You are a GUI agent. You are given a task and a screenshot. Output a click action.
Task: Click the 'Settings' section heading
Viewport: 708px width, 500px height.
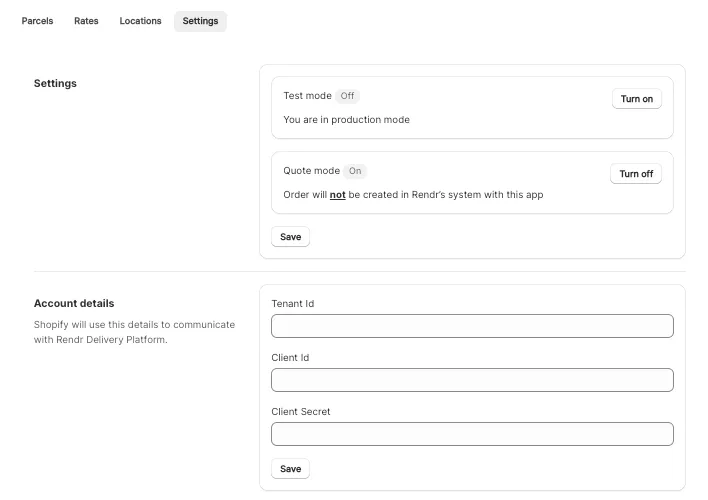(x=55, y=83)
